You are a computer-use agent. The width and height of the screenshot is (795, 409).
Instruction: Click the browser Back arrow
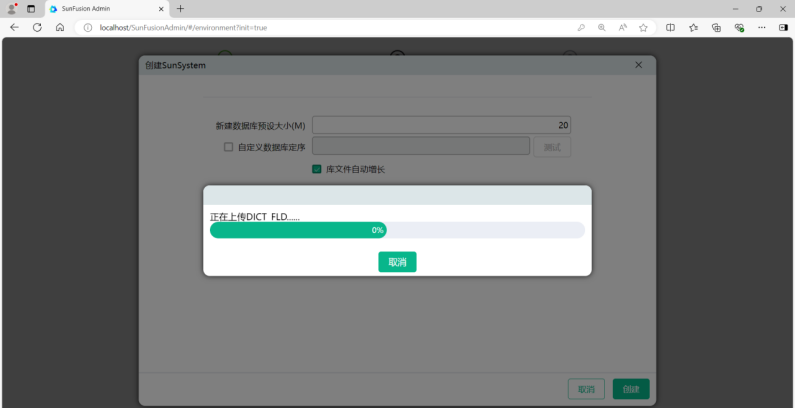14,28
